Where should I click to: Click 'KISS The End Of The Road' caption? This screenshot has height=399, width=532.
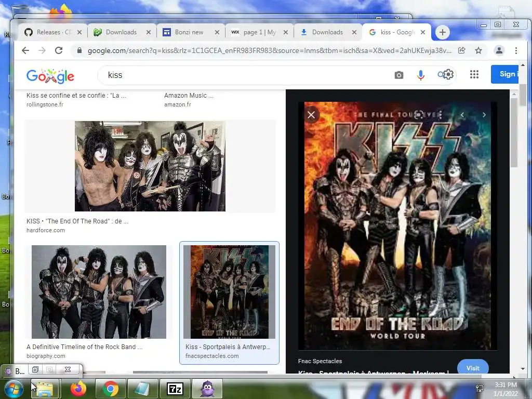pos(77,221)
